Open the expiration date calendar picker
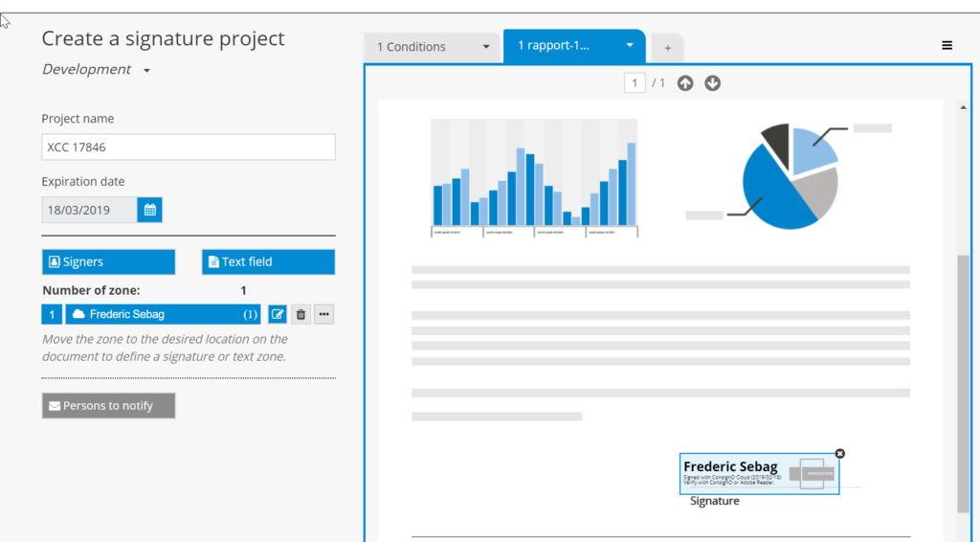The height and width of the screenshot is (542, 980). (149, 210)
